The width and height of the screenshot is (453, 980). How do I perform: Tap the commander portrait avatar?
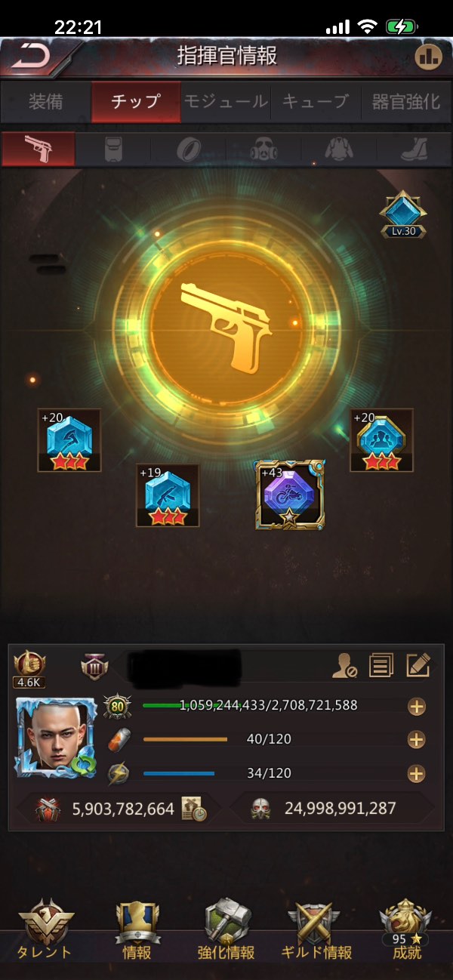click(x=56, y=738)
